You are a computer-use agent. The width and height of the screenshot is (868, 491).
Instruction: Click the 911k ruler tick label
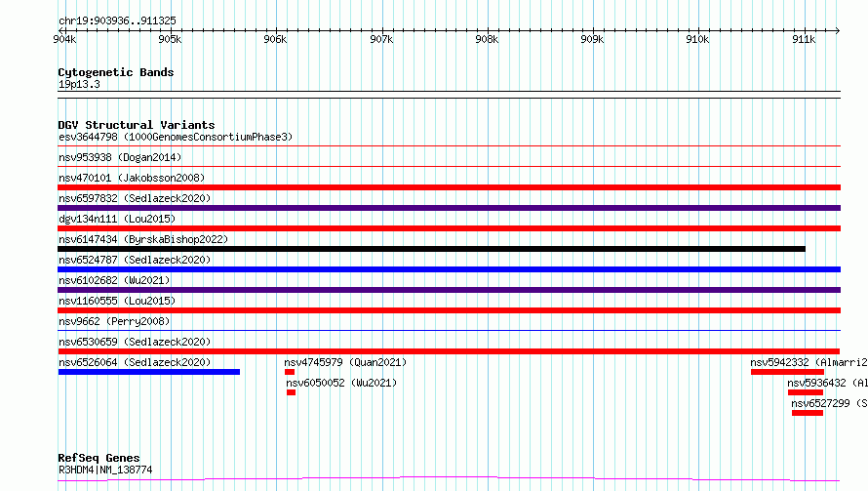click(804, 39)
